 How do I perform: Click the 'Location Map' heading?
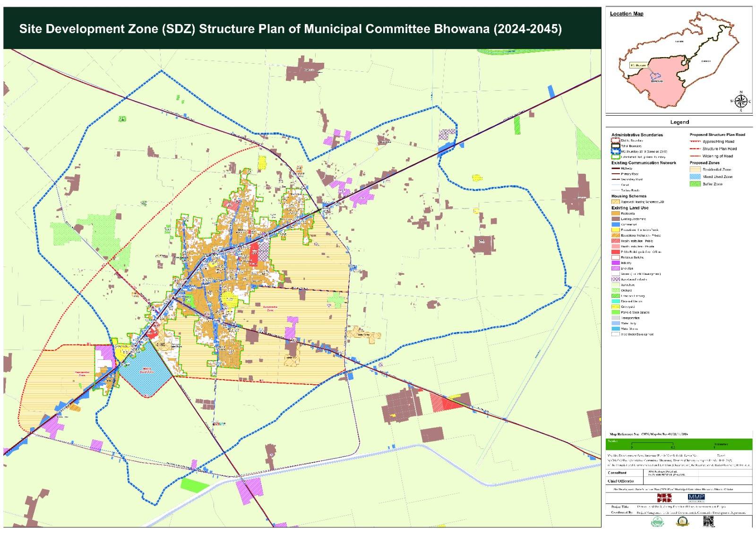pyautogui.click(x=627, y=14)
